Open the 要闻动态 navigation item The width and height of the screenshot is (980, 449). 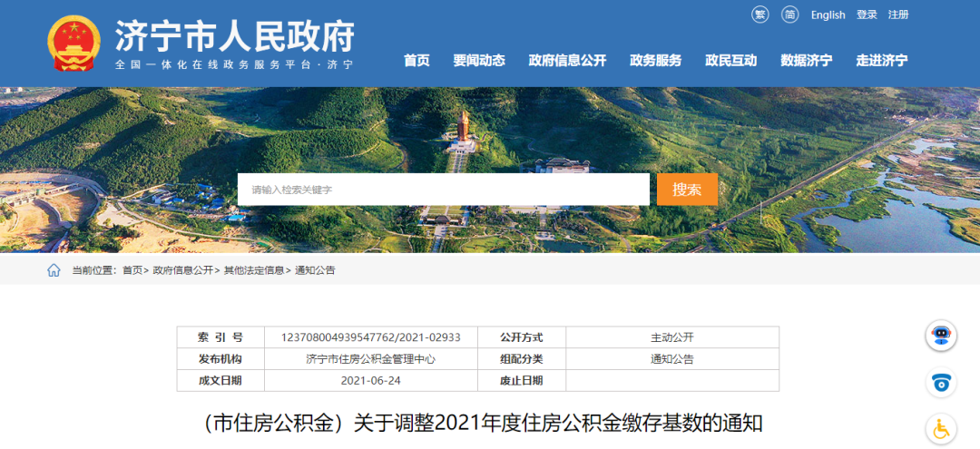click(479, 61)
